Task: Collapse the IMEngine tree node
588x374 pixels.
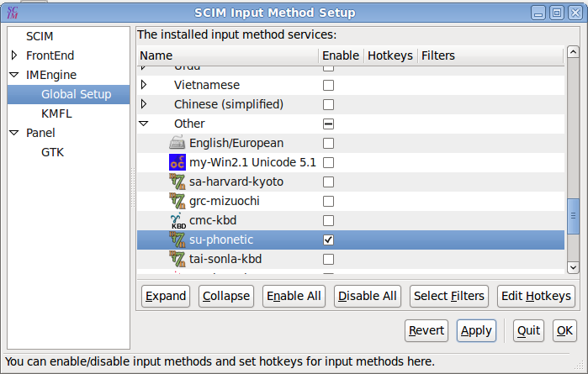Action: (x=14, y=75)
